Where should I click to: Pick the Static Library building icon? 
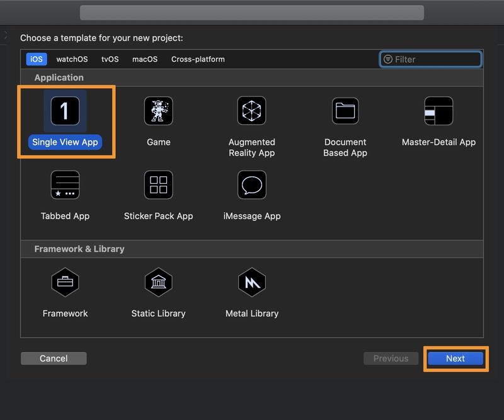[x=159, y=282]
